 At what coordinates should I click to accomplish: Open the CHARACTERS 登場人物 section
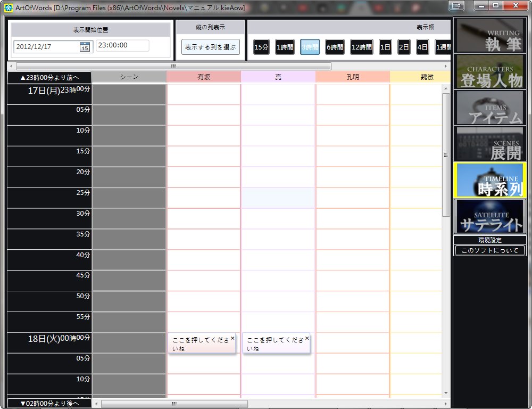pyautogui.click(x=490, y=71)
